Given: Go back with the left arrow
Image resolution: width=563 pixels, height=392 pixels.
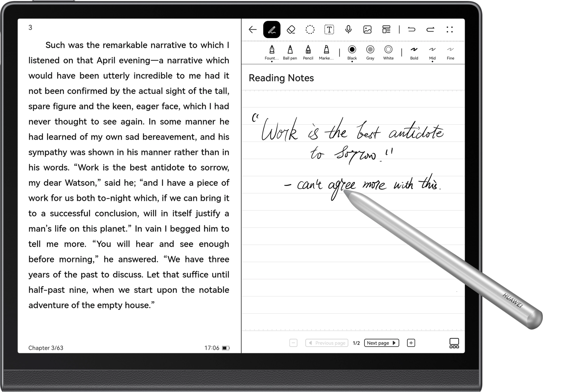Looking at the screenshot, I should [253, 29].
